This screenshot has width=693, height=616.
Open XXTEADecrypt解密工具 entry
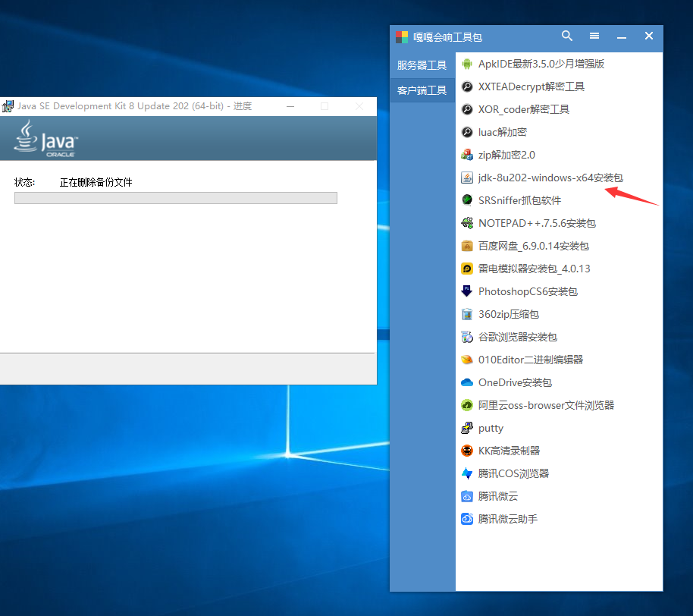coord(532,86)
